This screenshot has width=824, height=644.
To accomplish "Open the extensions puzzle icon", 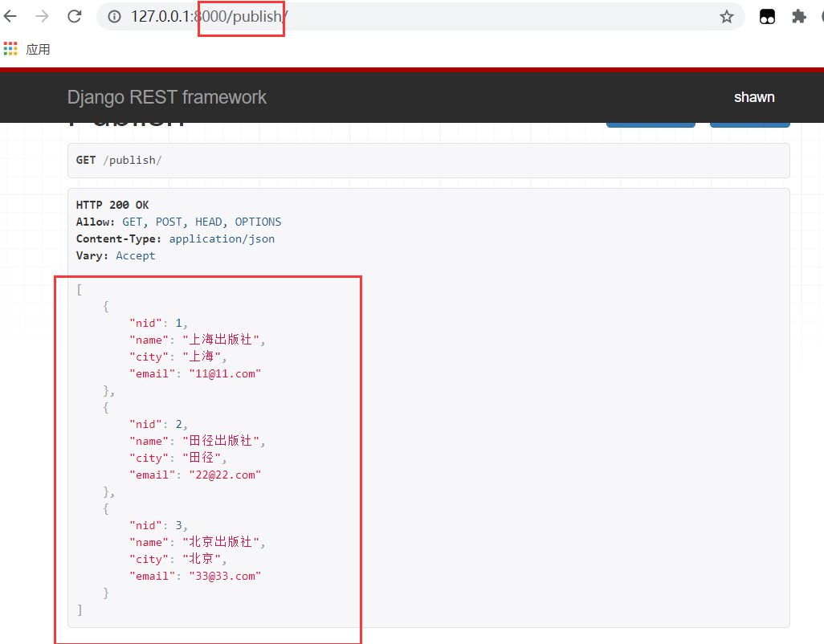I will [799, 17].
